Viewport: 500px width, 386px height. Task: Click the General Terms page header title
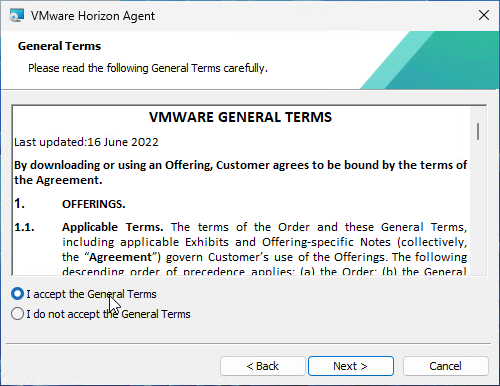pyautogui.click(x=59, y=46)
